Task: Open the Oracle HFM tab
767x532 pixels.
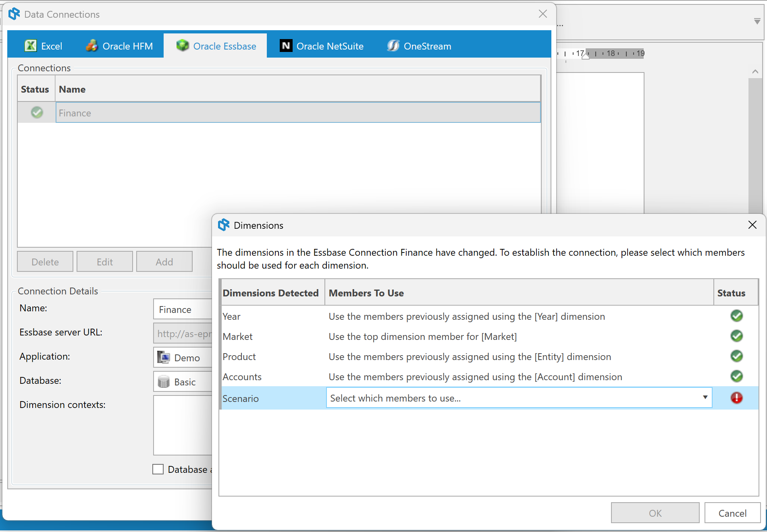Action: point(119,46)
